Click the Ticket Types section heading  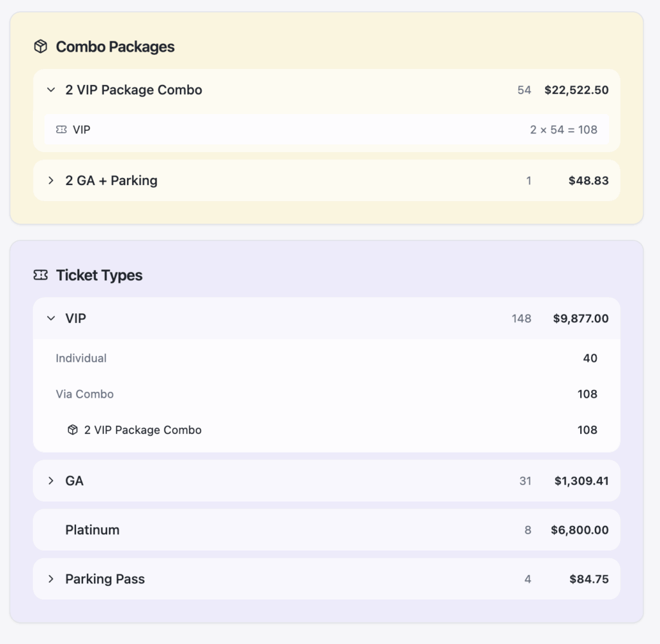coord(99,275)
